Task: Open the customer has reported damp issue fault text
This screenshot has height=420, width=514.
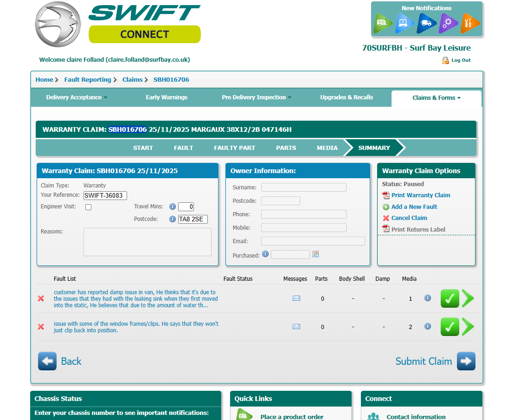Action: [x=136, y=299]
